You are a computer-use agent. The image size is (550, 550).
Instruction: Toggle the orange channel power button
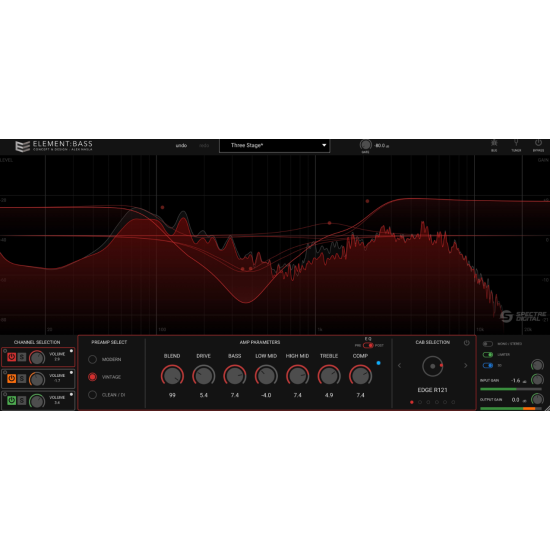(12, 378)
